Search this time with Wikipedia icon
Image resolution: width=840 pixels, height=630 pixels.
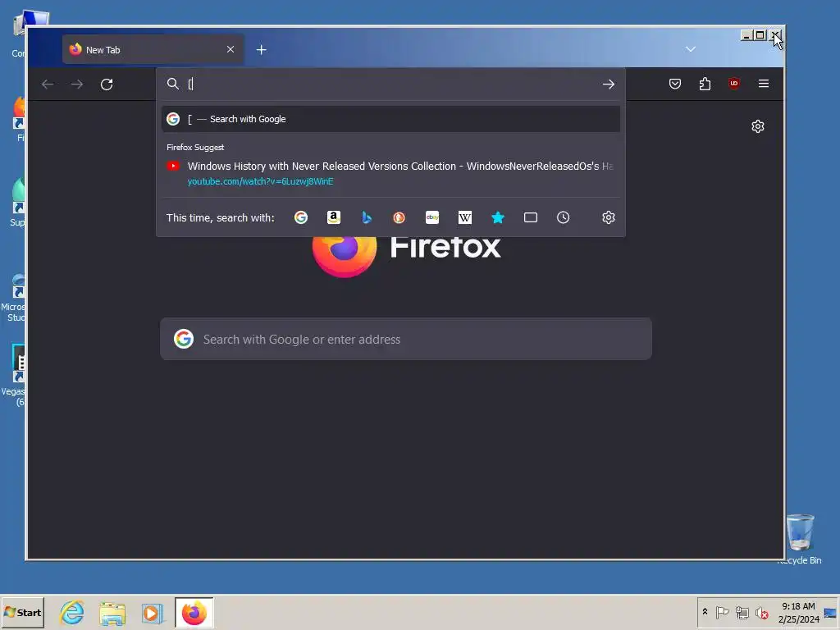[x=465, y=217]
